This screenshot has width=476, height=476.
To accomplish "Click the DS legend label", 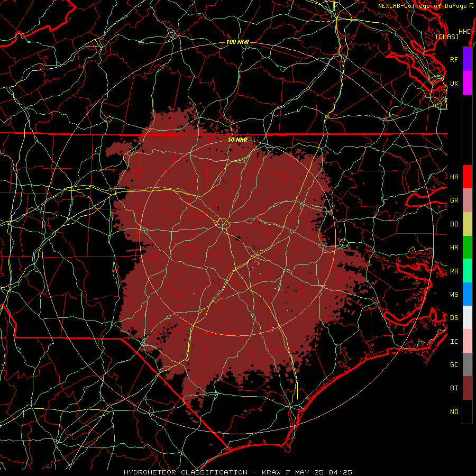I will pyautogui.click(x=454, y=318).
